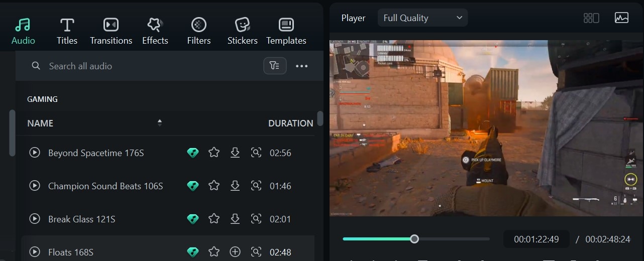Image resolution: width=644 pixels, height=261 pixels.
Task: Star the Floats 168S track
Action: tap(214, 251)
